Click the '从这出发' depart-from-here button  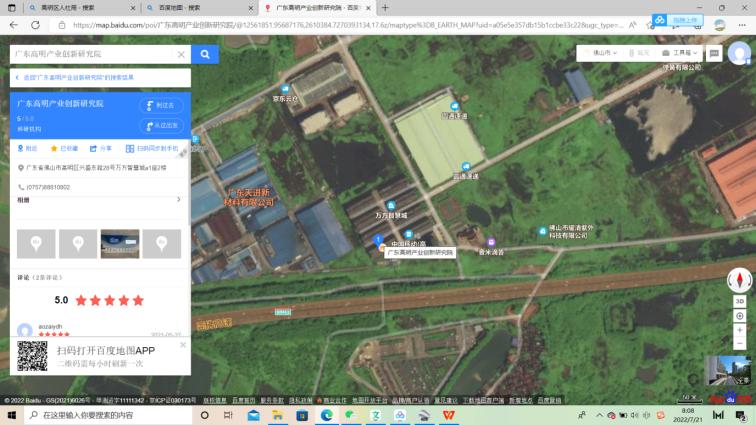pyautogui.click(x=161, y=125)
